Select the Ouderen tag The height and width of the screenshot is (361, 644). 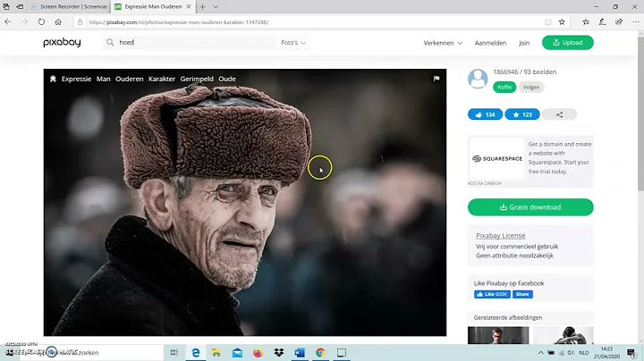coord(130,79)
